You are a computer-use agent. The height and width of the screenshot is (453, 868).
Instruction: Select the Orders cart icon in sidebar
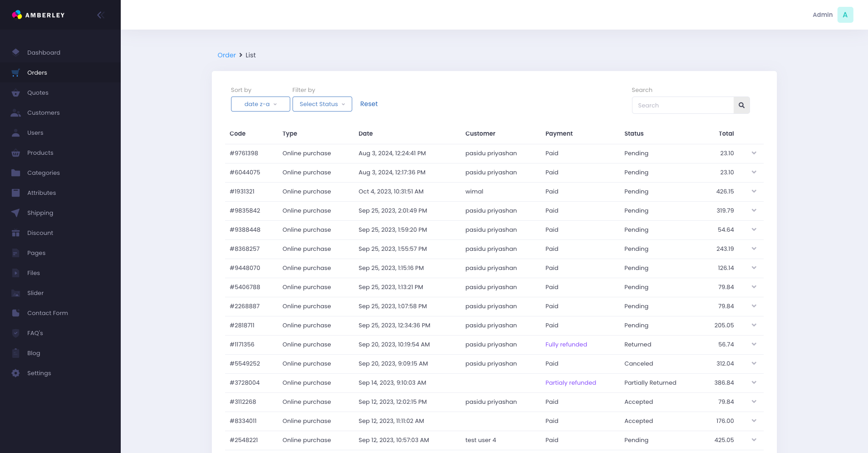(x=15, y=72)
